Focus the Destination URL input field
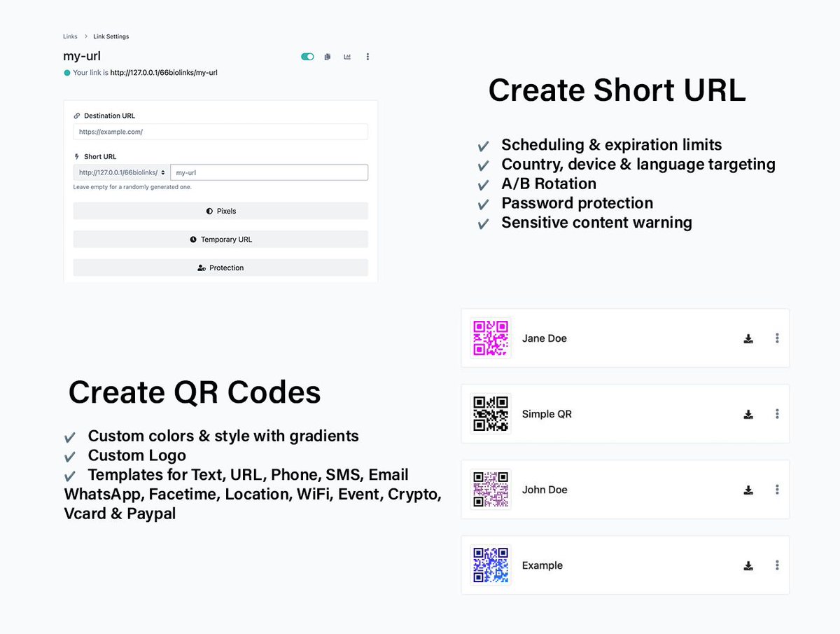Image resolution: width=840 pixels, height=634 pixels. pyautogui.click(x=220, y=132)
